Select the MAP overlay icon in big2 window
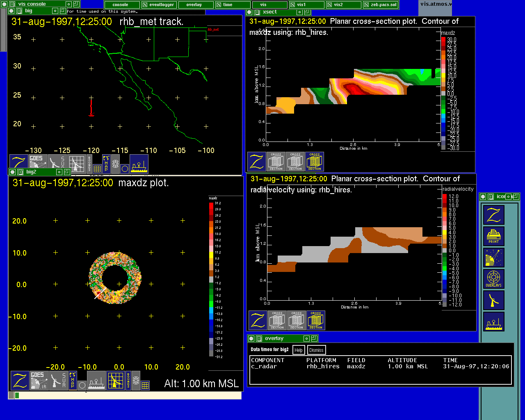 [x=73, y=380]
